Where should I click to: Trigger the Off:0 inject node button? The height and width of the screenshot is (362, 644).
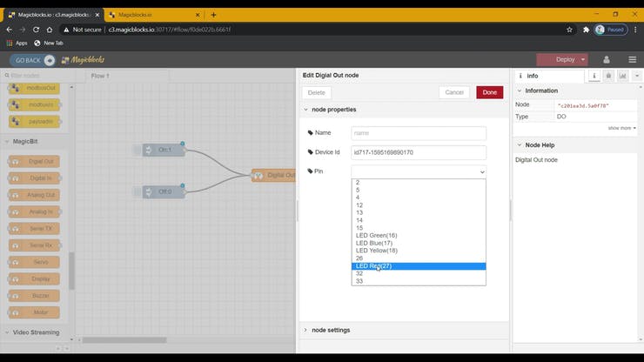point(137,192)
